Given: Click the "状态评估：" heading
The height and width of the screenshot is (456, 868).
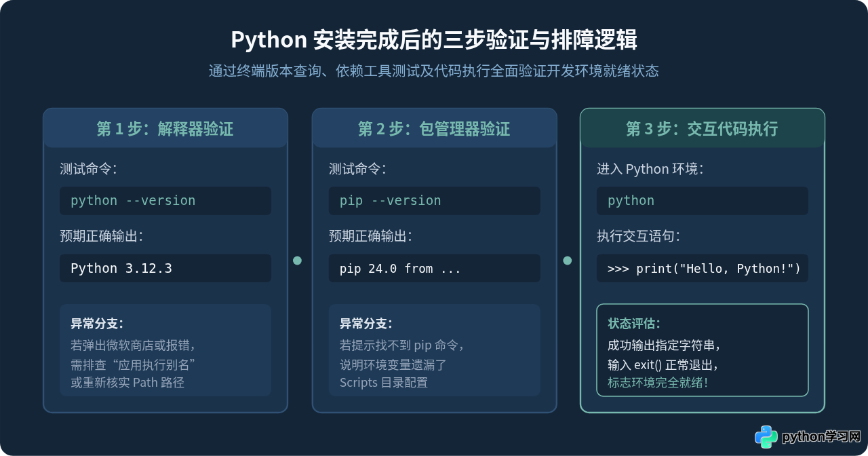Looking at the screenshot, I should click(634, 324).
